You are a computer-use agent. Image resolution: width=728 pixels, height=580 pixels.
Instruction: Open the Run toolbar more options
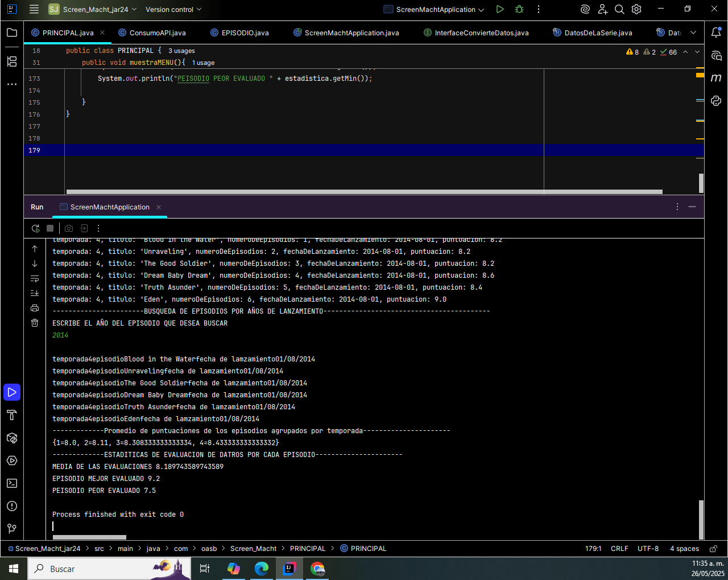pyautogui.click(x=98, y=228)
